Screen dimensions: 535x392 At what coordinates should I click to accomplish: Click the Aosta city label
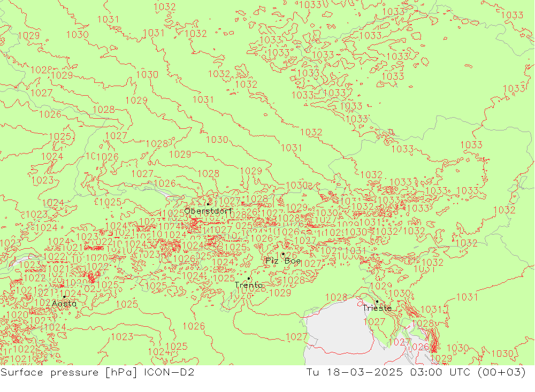click(64, 303)
